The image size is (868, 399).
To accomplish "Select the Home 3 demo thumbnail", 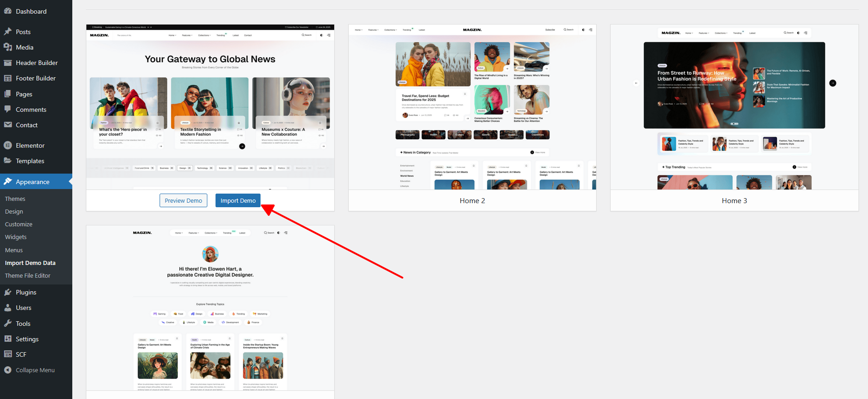I will [734, 107].
